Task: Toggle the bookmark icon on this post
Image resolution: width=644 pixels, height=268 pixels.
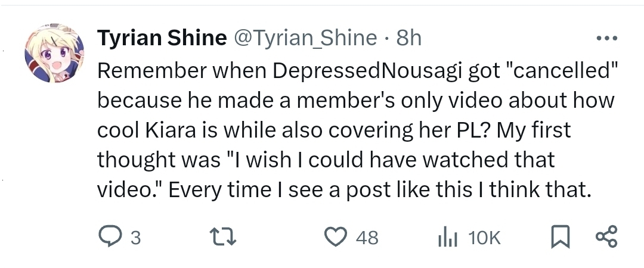Action: click(558, 238)
